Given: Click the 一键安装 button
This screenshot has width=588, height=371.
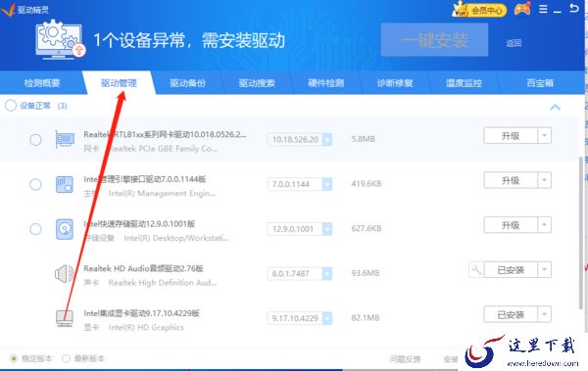Looking at the screenshot, I should click(434, 40).
